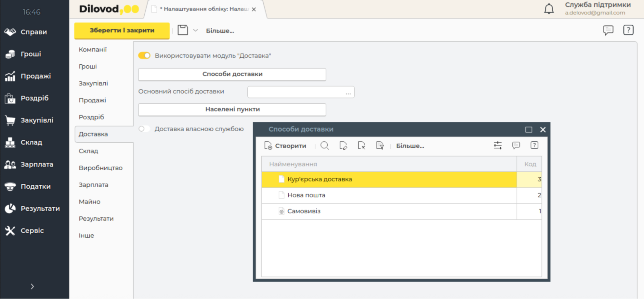Open the Населені пункти button
644x299 pixels.
pos(232,109)
